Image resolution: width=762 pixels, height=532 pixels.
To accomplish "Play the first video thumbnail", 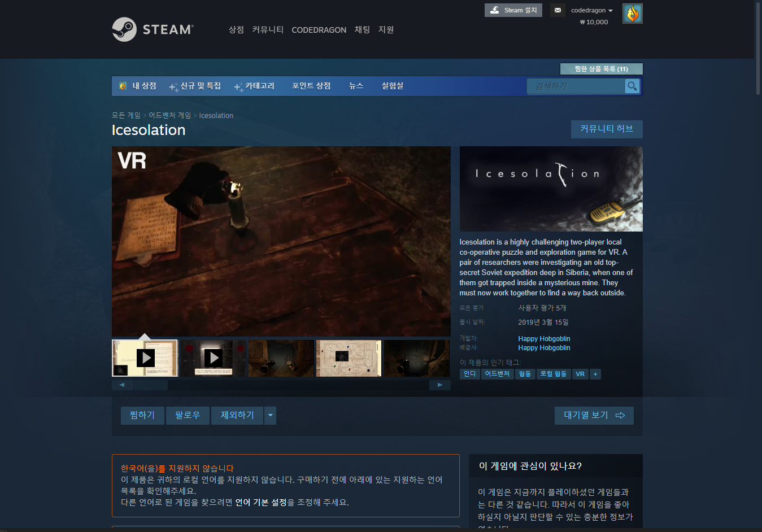I will coord(145,358).
